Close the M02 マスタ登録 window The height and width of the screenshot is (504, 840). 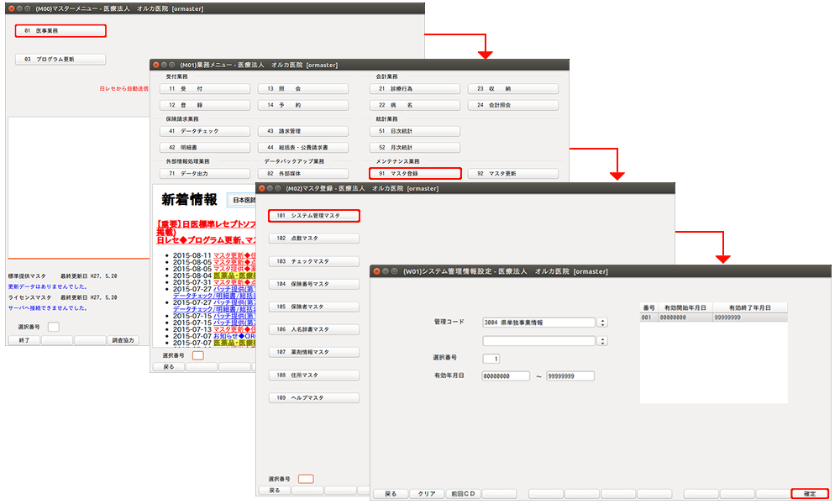262,188
